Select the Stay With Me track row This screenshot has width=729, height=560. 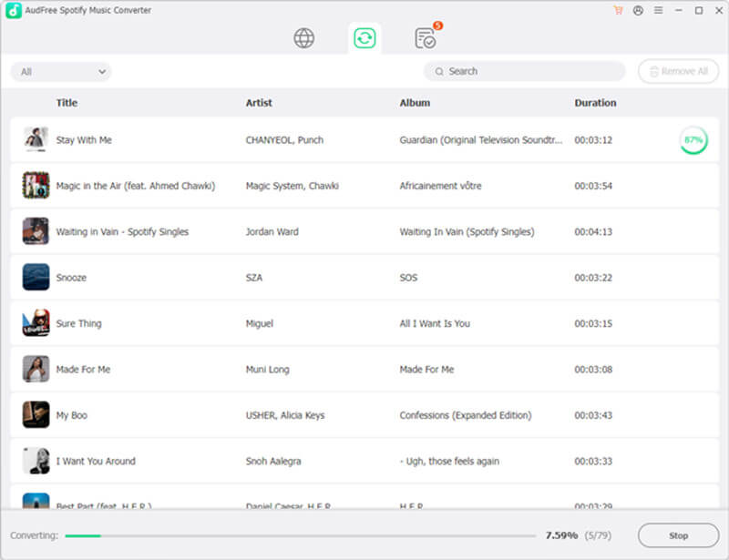273,140
